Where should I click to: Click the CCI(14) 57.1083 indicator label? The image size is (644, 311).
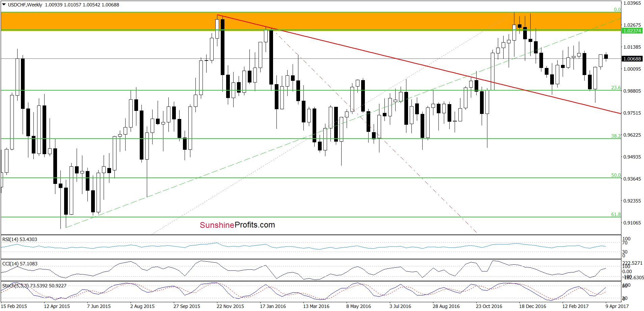pyautogui.click(x=20, y=264)
